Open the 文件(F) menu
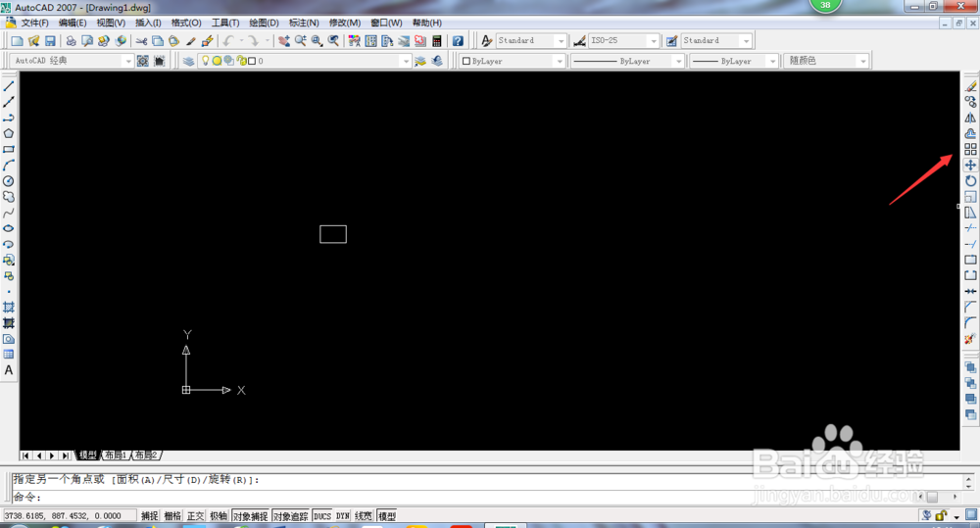 tap(34, 23)
